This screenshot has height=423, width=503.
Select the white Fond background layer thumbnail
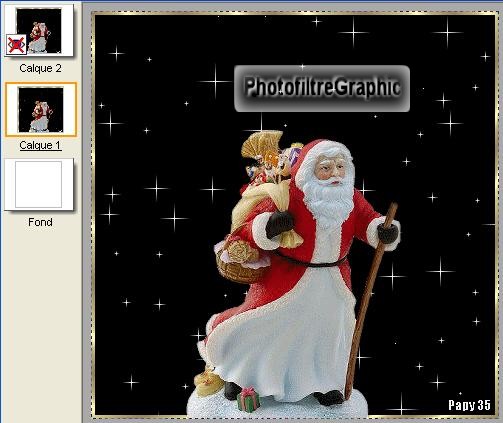click(39, 184)
